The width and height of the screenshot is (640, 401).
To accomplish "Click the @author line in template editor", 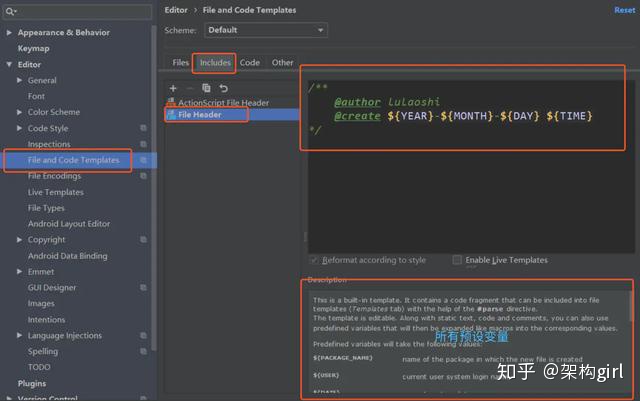I will click(x=387, y=102).
